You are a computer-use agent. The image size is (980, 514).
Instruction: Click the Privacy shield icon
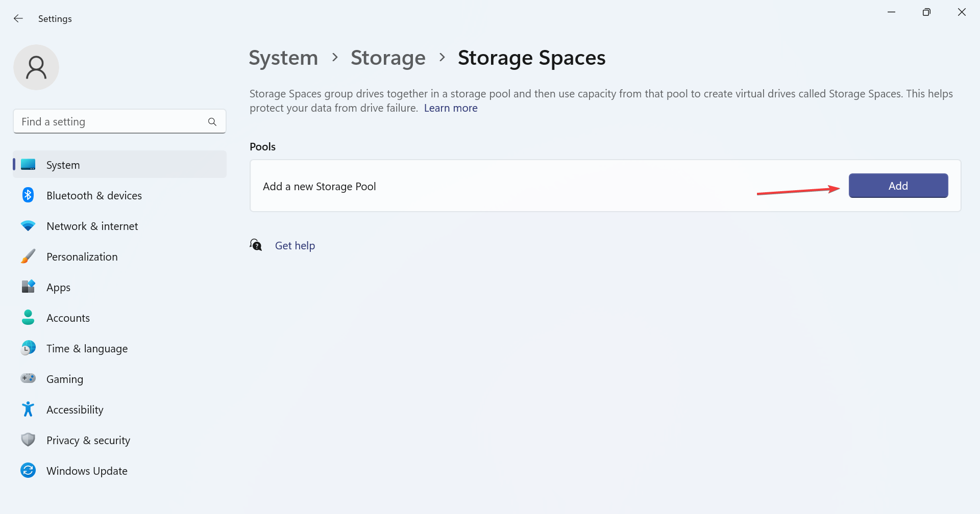click(x=28, y=440)
